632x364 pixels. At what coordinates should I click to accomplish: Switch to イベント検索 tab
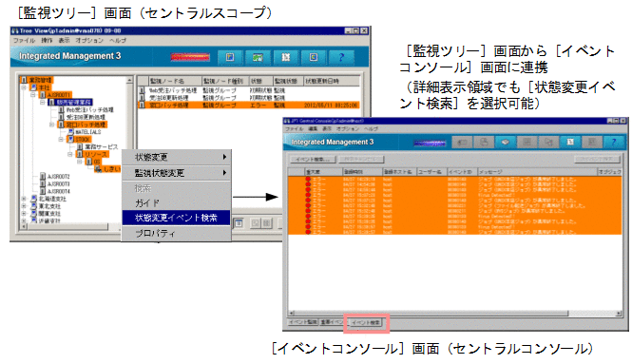click(366, 322)
